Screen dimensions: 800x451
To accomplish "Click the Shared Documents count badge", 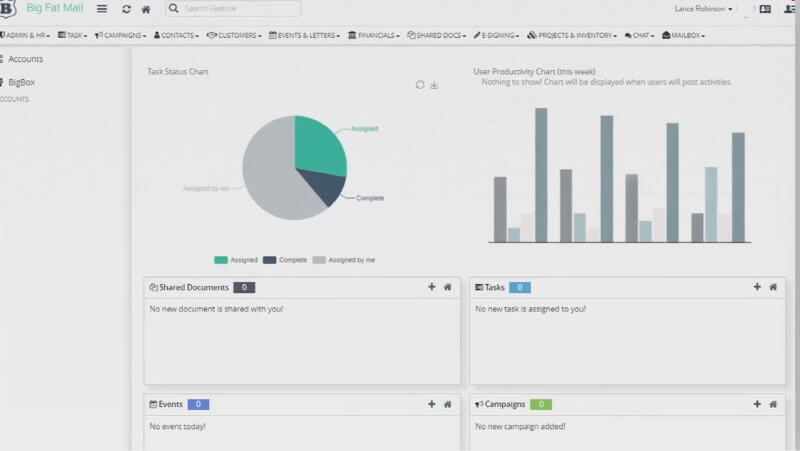I will (x=244, y=287).
